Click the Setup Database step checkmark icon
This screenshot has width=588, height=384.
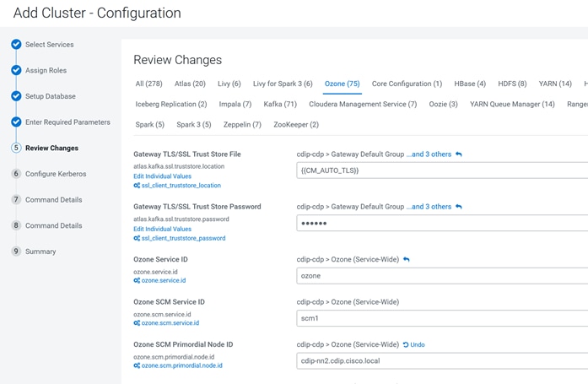(16, 96)
